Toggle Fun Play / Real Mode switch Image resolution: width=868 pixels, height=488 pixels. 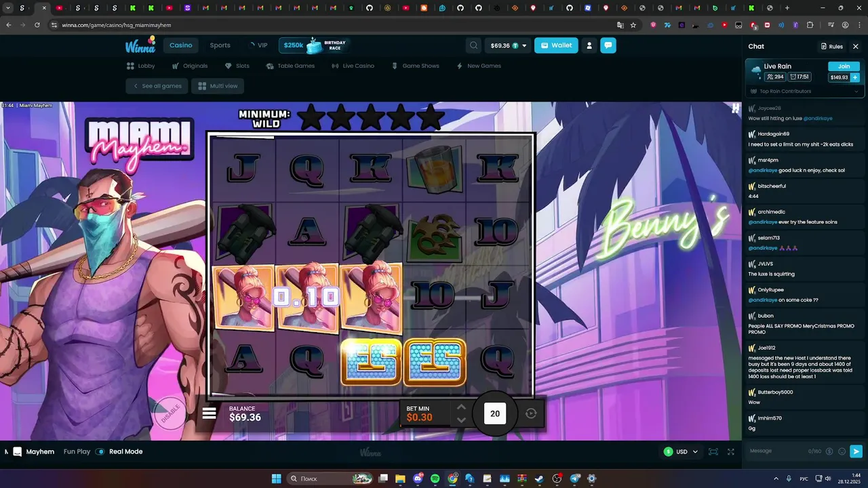pyautogui.click(x=100, y=451)
